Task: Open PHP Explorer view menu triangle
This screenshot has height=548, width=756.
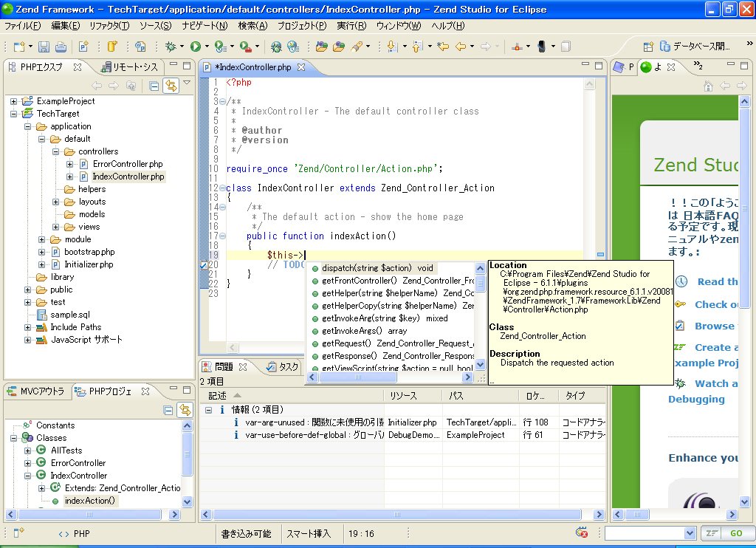Action: click(187, 83)
